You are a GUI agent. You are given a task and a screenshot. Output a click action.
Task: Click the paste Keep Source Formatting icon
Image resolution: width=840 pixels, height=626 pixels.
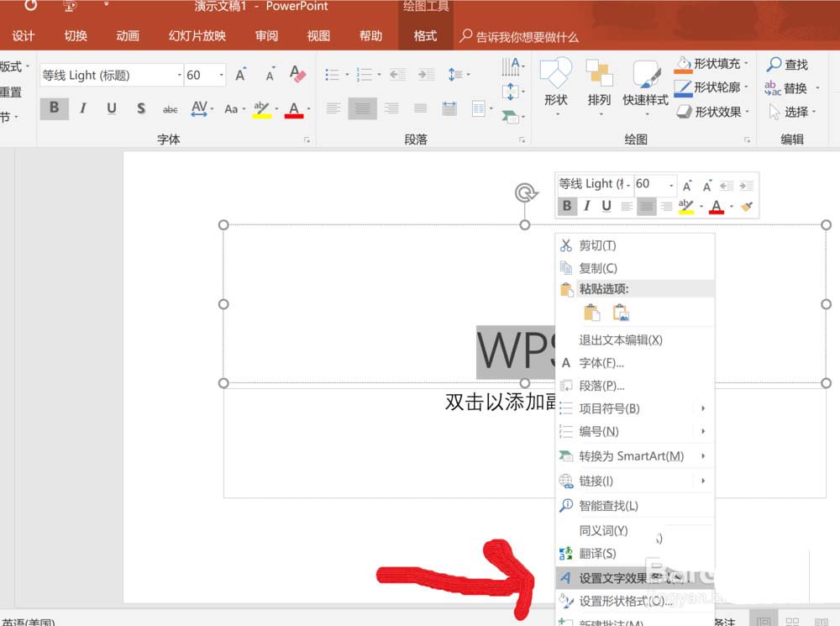coord(591,313)
